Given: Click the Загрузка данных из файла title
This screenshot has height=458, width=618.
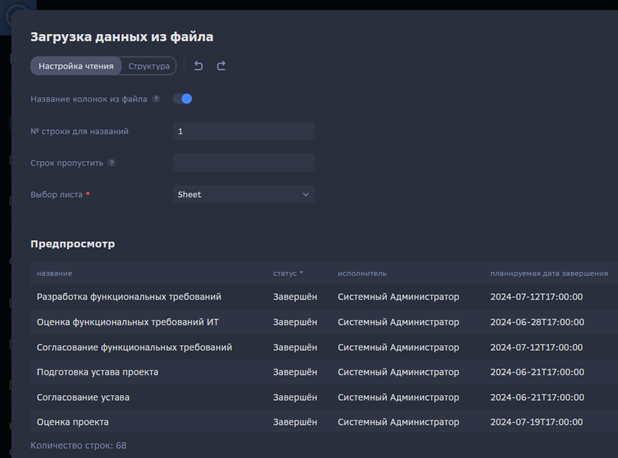Looking at the screenshot, I should 122,37.
